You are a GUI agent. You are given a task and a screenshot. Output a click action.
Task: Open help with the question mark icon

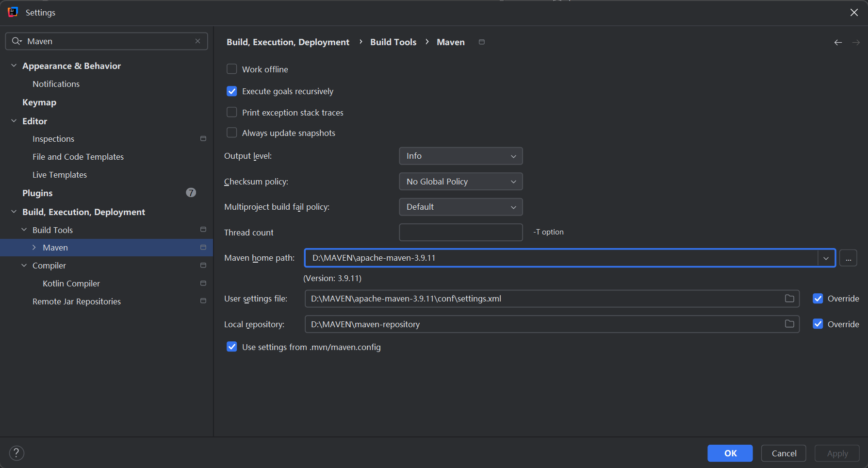(x=16, y=453)
